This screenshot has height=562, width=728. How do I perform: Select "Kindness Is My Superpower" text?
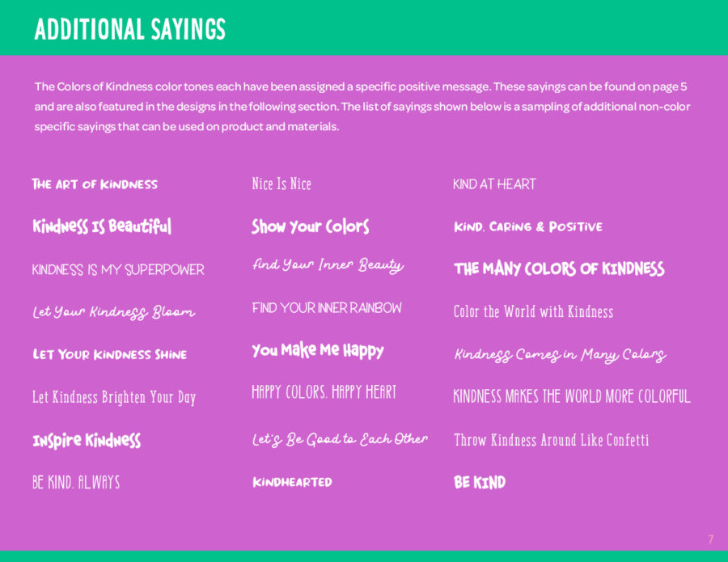pyautogui.click(x=118, y=270)
